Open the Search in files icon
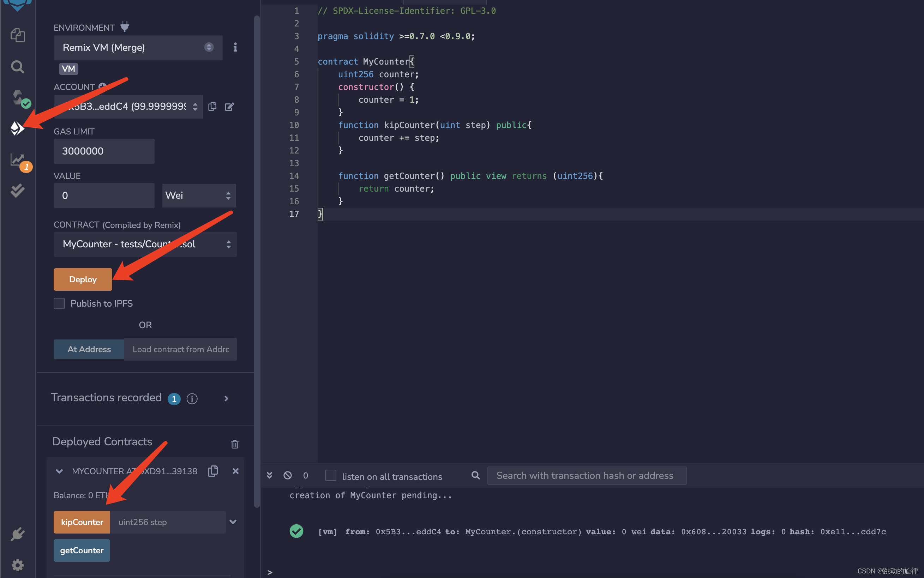The height and width of the screenshot is (578, 924). (x=18, y=67)
